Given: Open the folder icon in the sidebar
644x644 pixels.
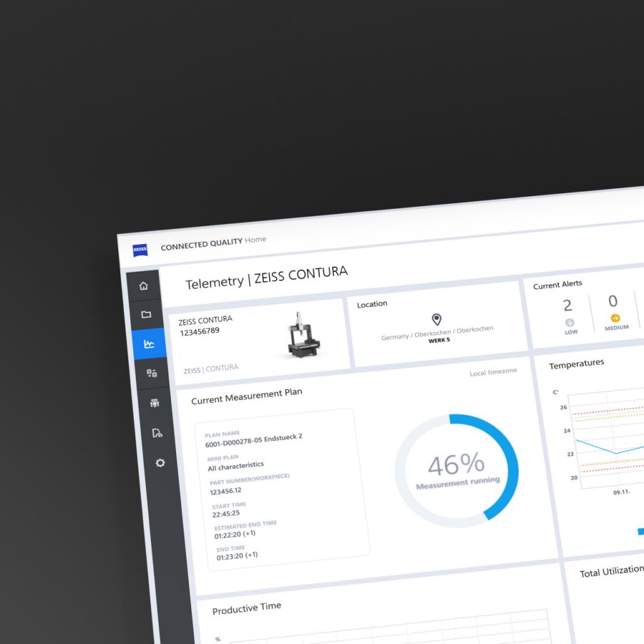Looking at the screenshot, I should click(x=145, y=314).
